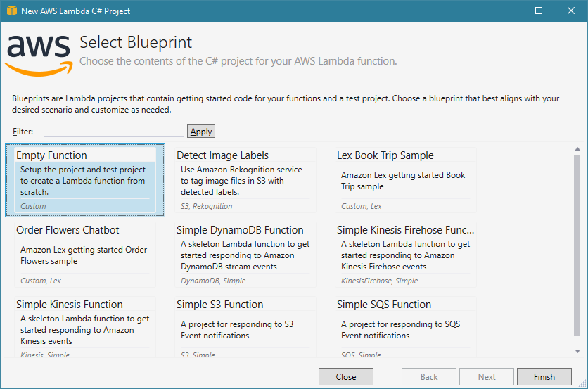Click the scrollbar up arrow
This screenshot has height=389, width=588.
(577, 148)
